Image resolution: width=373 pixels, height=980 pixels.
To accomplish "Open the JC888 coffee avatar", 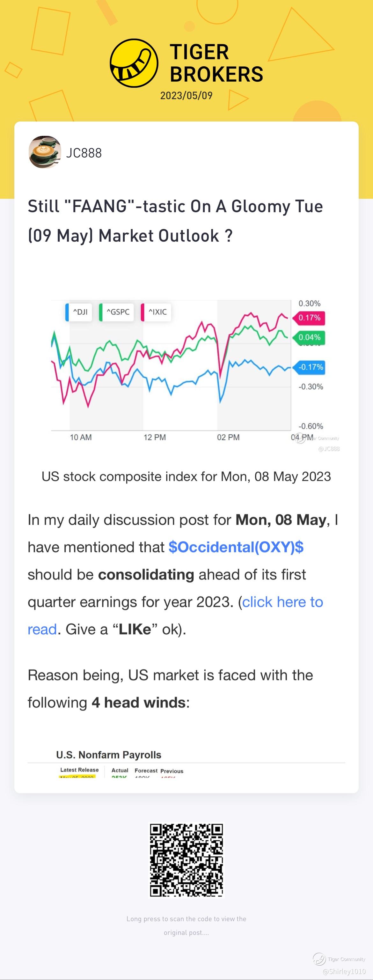I will [45, 152].
